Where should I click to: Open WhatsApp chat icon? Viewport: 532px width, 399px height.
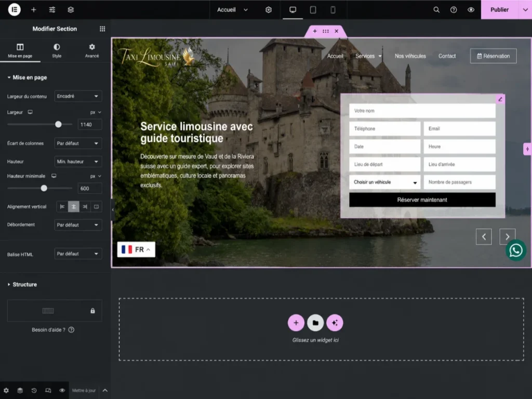click(x=516, y=250)
